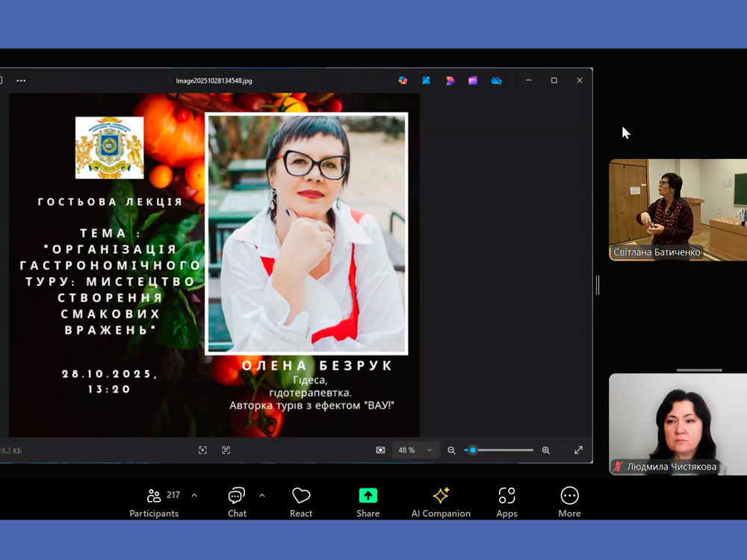Click the Copilot icon in the photo viewer
The height and width of the screenshot is (560, 747).
(x=403, y=81)
